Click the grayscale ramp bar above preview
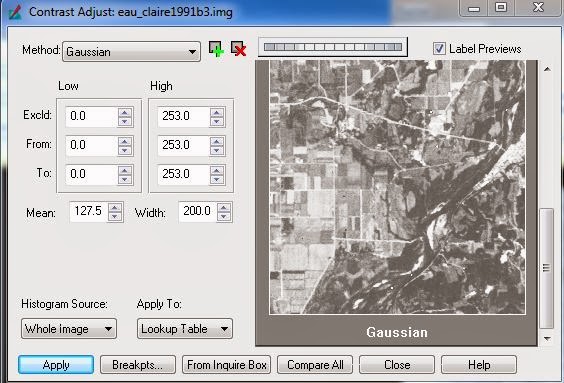Screen dimensions: 564x383 [x=333, y=47]
